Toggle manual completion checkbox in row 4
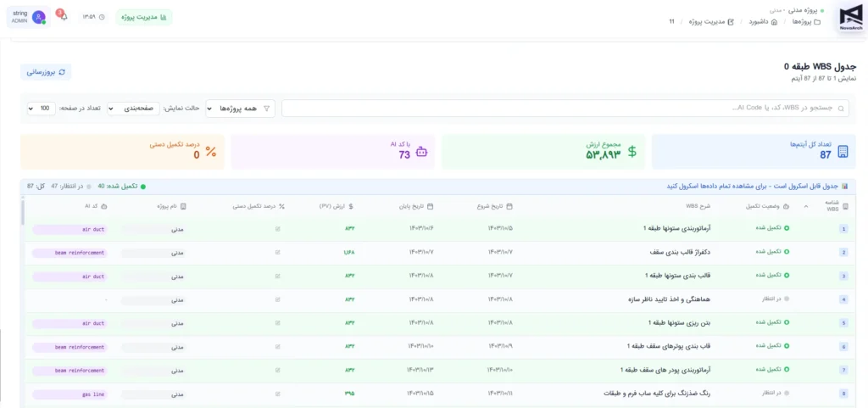The width and height of the screenshot is (868, 408). [278, 299]
